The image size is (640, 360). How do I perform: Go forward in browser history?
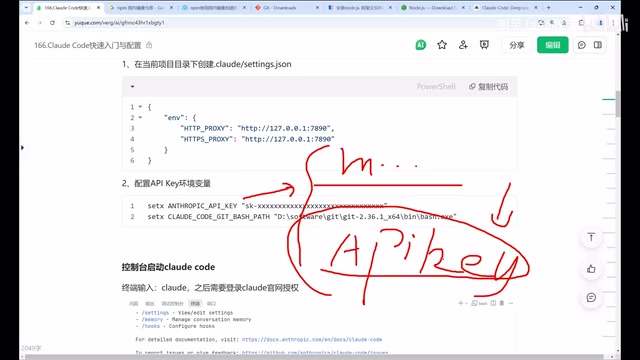[40, 23]
